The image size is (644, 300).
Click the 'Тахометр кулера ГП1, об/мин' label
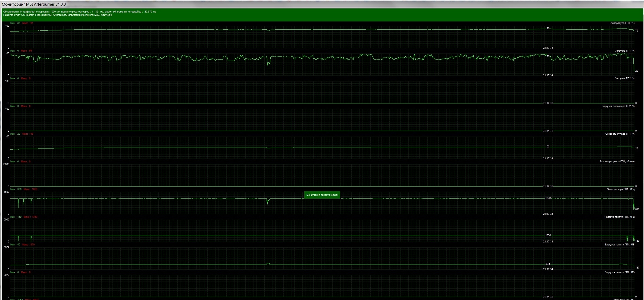[617, 162]
